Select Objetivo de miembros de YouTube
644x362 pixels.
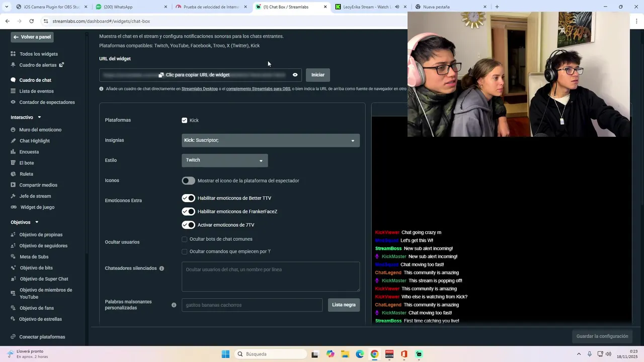click(x=46, y=294)
